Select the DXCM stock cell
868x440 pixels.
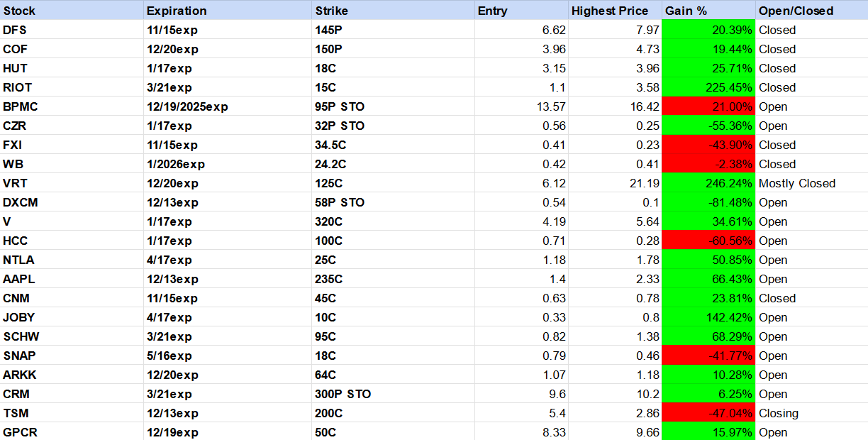click(72, 202)
